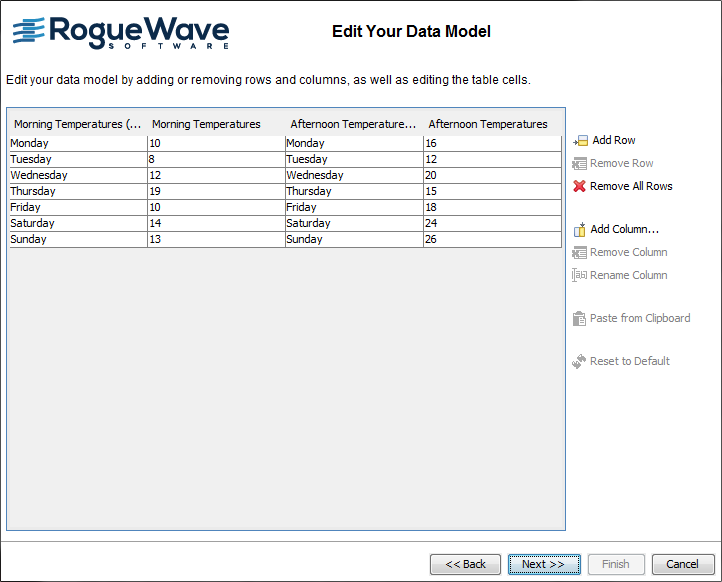
Task: Go back with the << Back button
Action: pyautogui.click(x=465, y=564)
